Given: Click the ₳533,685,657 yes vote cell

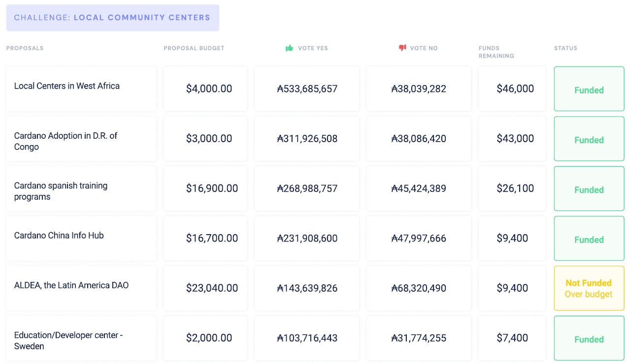Looking at the screenshot, I should click(x=307, y=89).
